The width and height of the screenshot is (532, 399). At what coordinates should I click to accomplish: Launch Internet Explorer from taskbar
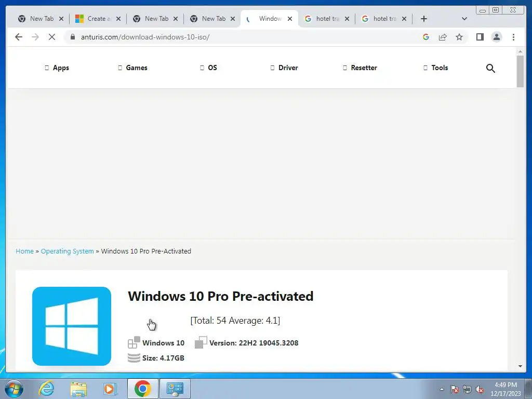pos(46,389)
